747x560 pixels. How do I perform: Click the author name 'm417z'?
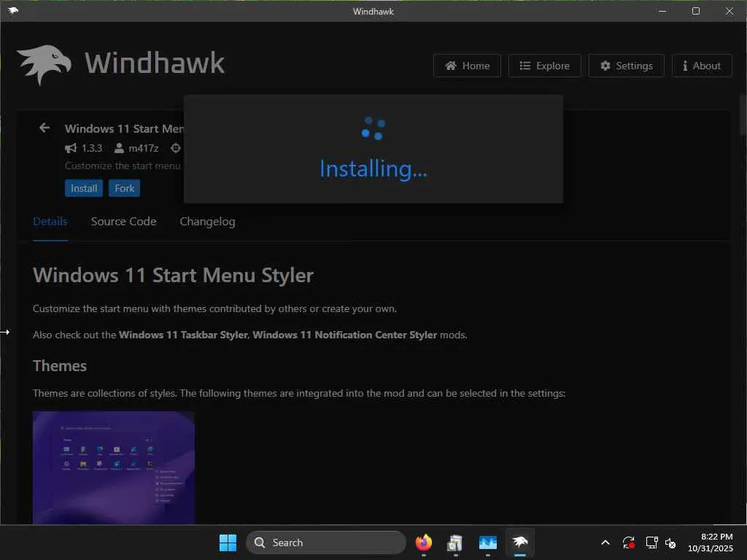(x=144, y=149)
